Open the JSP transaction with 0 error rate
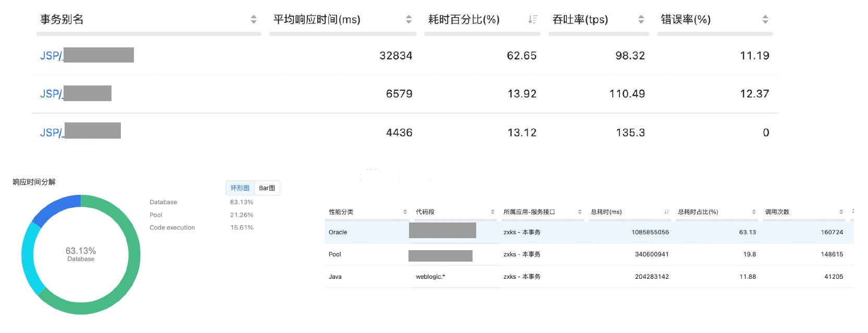Screen dimensions: 868x333 coord(51,132)
